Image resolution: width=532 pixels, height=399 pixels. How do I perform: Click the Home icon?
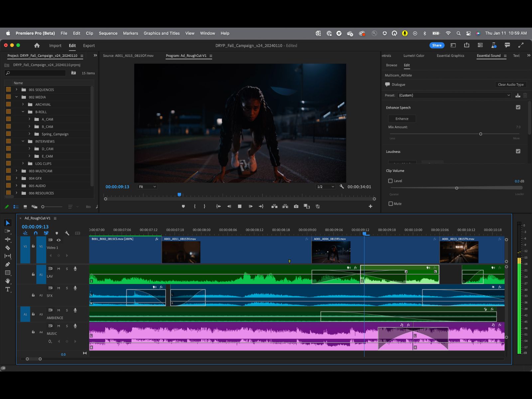37,46
